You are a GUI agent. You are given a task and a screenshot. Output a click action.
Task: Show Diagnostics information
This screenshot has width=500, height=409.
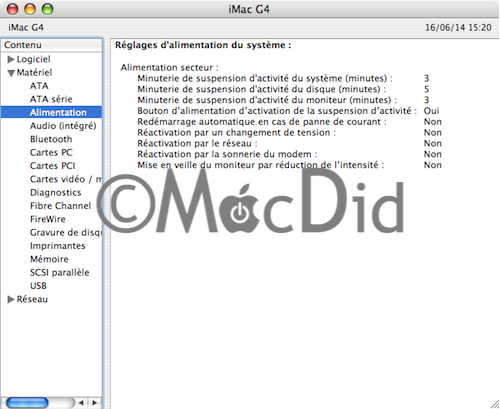pos(56,193)
